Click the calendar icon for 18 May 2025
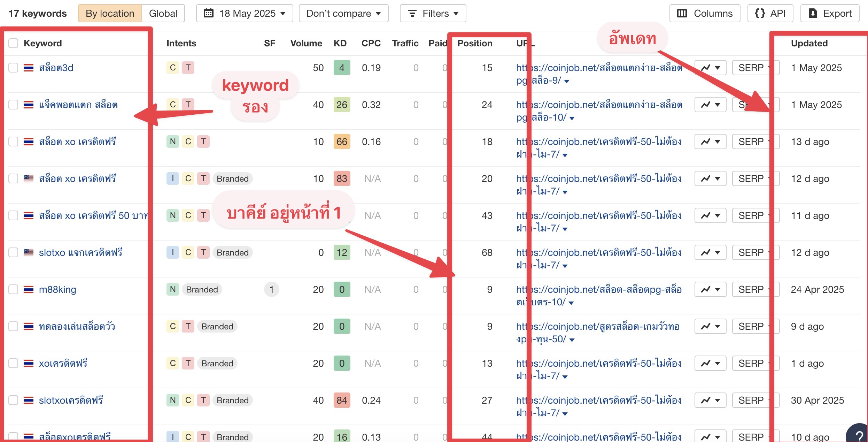This screenshot has height=442, width=868. click(x=209, y=13)
